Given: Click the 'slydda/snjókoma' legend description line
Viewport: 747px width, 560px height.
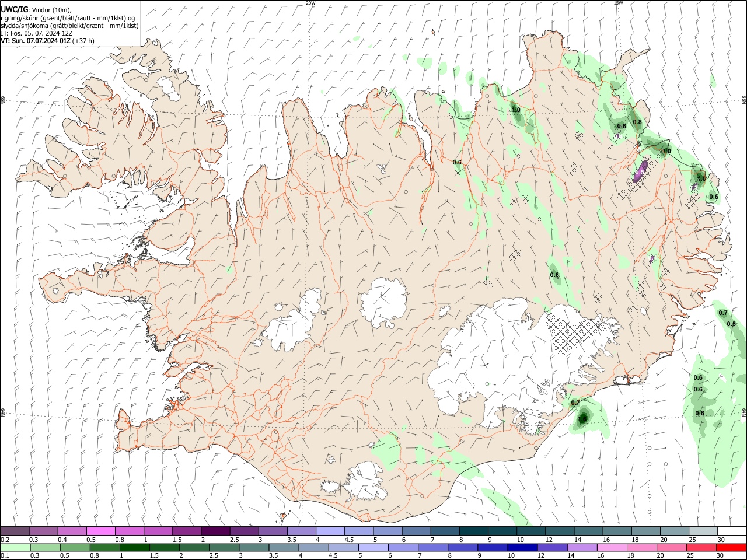Looking at the screenshot, I should [x=69, y=26].
